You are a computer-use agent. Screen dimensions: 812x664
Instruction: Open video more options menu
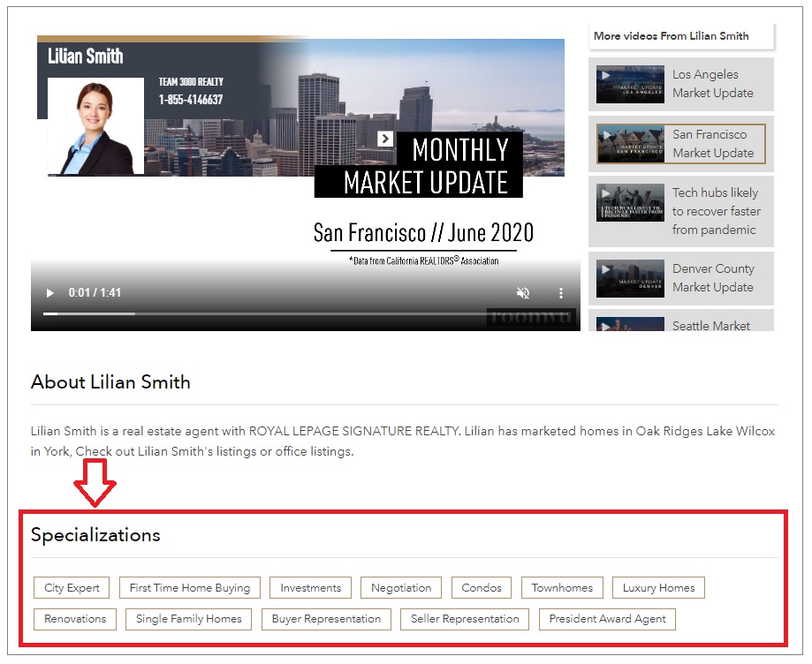560,293
